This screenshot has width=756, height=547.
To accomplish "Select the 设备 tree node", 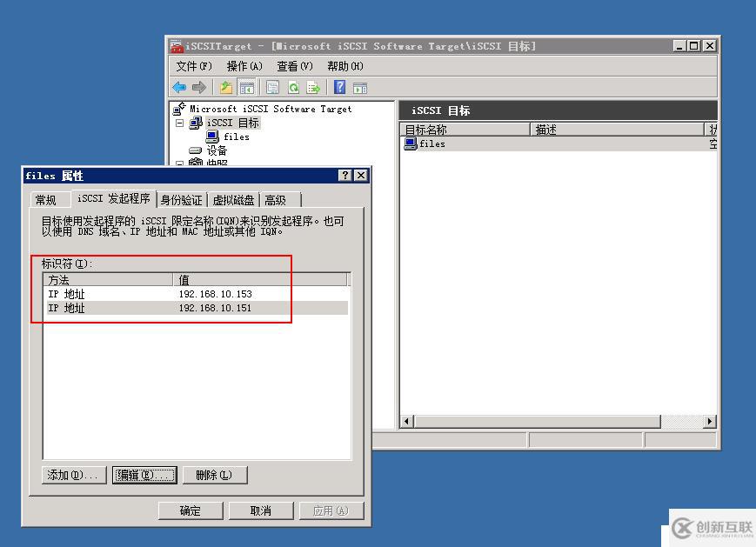I will pos(217,150).
